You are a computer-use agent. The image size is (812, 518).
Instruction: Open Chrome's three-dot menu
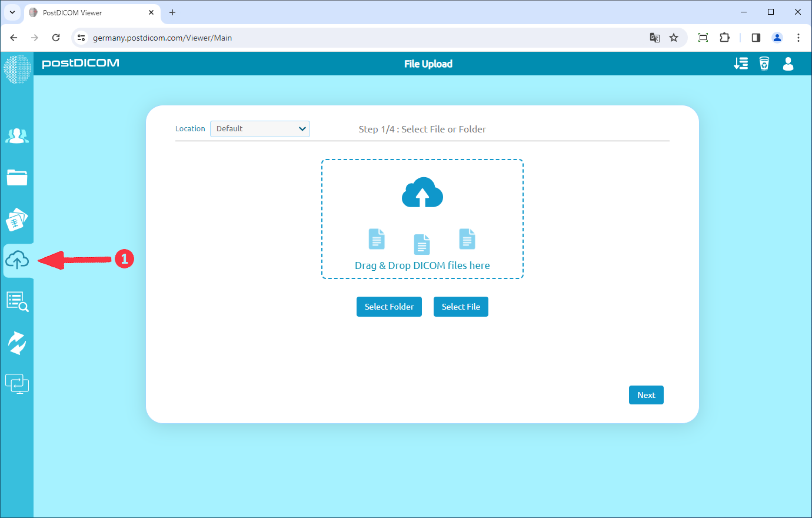point(798,38)
